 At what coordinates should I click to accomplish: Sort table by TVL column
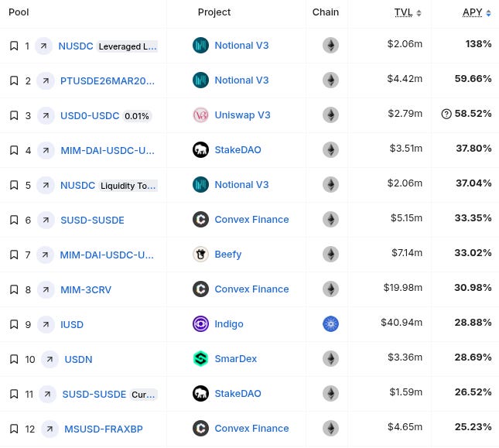point(408,12)
